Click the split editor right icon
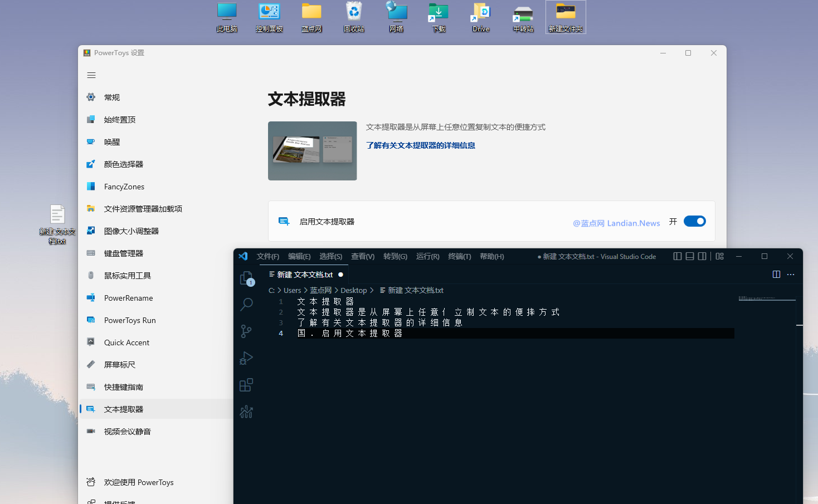This screenshot has height=504, width=818. pyautogui.click(x=776, y=275)
